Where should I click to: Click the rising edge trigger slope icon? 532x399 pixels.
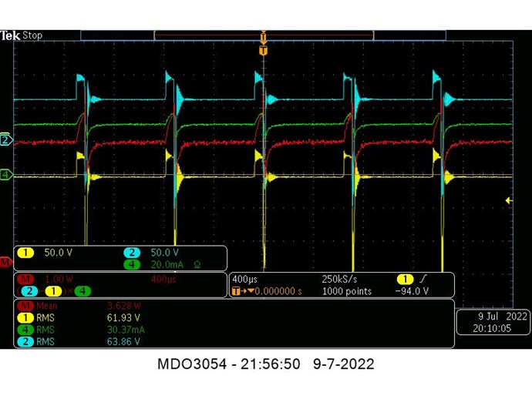[424, 279]
